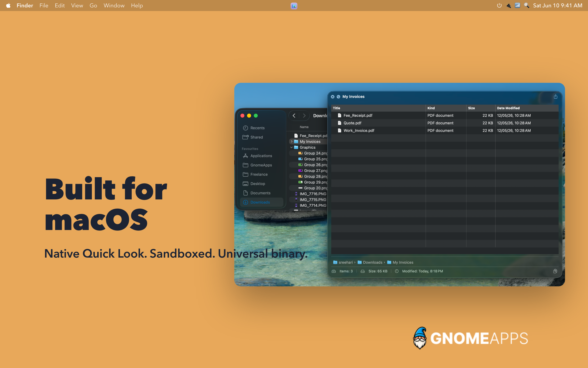Screen dimensions: 588x368
Task: Select Group 28.png in Finder list
Action: [x=308, y=176]
